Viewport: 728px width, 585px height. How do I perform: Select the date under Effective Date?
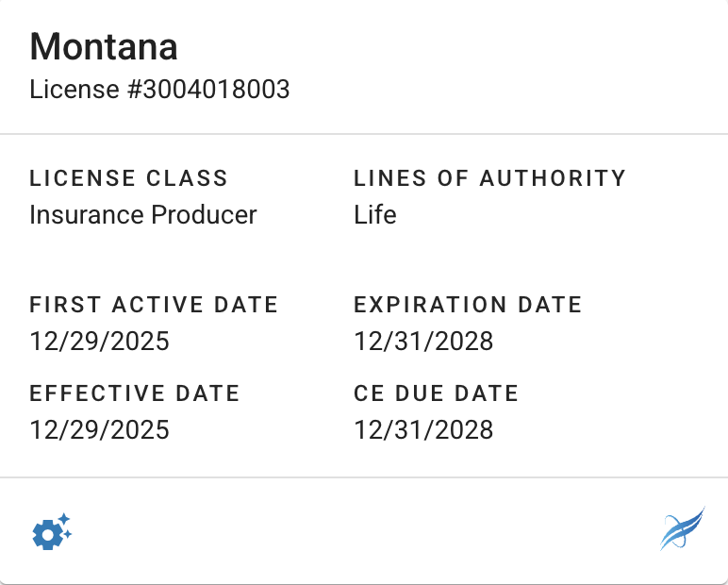click(x=99, y=429)
